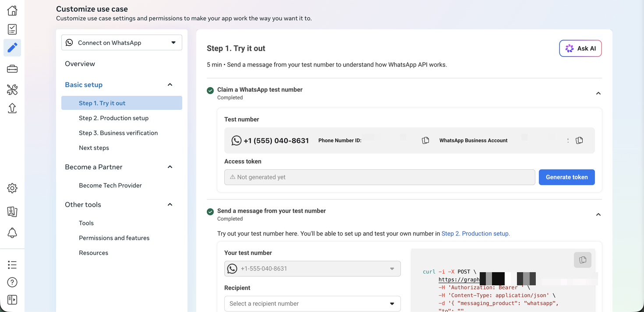Open Resources menu item
The width and height of the screenshot is (644, 312).
[93, 253]
